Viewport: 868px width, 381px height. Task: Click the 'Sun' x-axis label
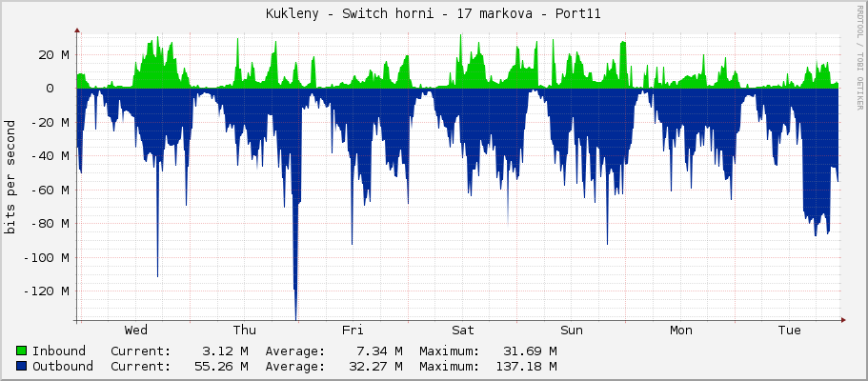click(572, 331)
